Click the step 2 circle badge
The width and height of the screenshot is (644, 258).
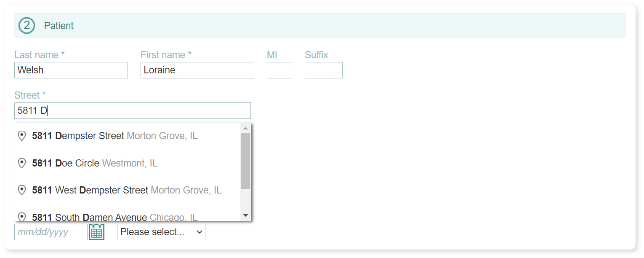click(27, 25)
